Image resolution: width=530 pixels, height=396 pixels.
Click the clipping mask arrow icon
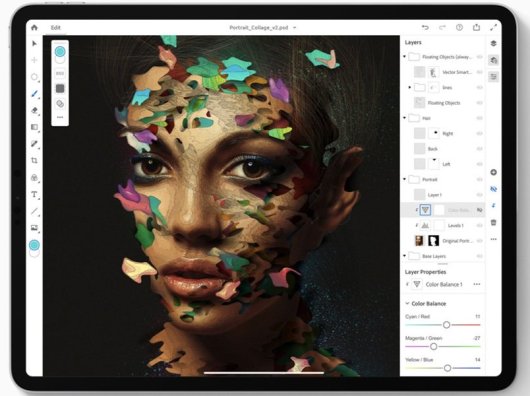[493, 205]
